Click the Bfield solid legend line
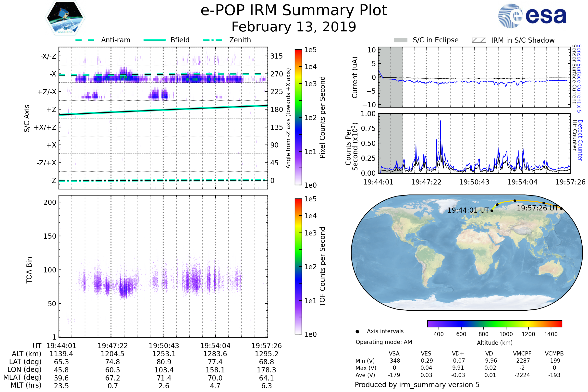Screen dimensions: 588x392 pos(155,40)
